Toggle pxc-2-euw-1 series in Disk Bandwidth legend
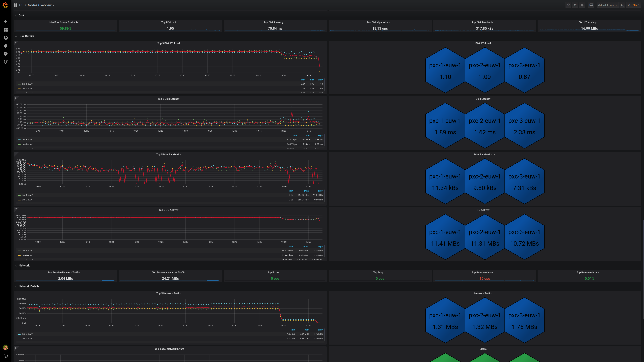This screenshot has width=644, height=362. click(28, 200)
